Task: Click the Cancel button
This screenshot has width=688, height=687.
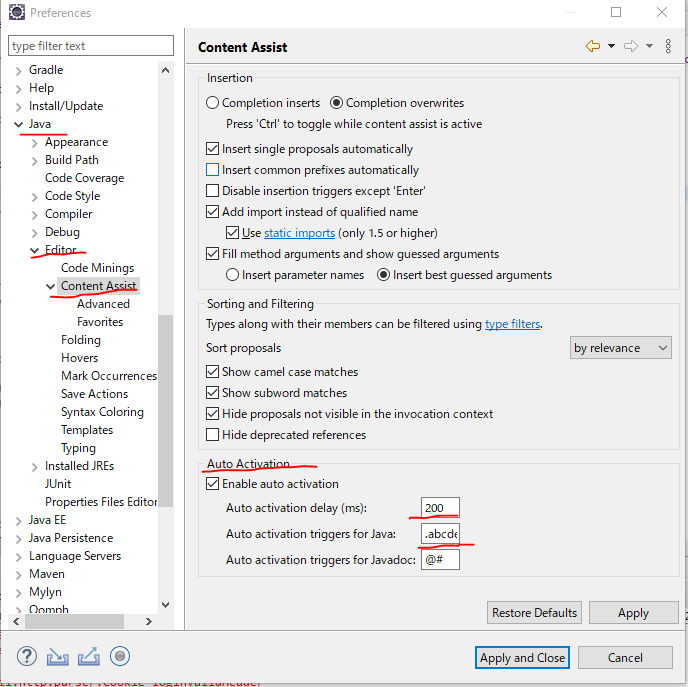Action: point(625,658)
